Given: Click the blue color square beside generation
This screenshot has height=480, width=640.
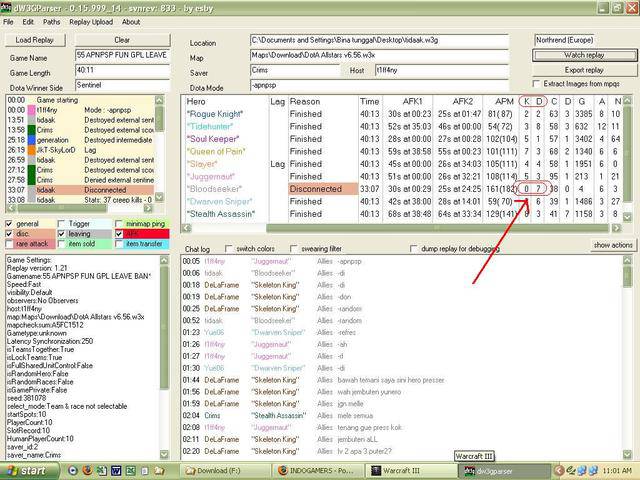Looking at the screenshot, I should click(x=31, y=140).
